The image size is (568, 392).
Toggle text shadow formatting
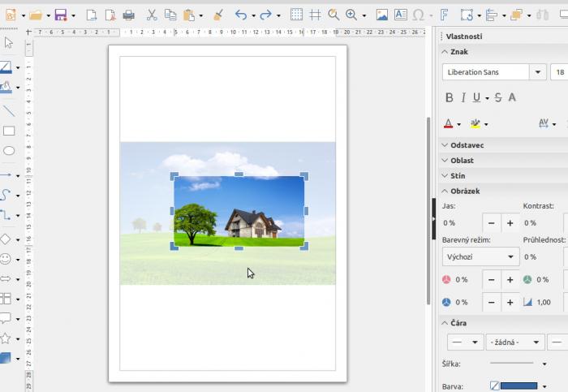(x=512, y=97)
